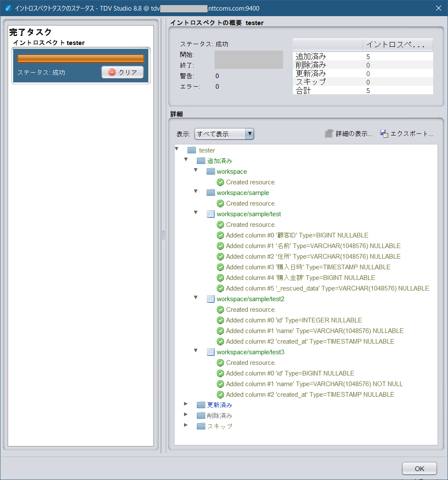The height and width of the screenshot is (480, 448).
Task: Click the orange completed progress bar
Action: click(81, 59)
